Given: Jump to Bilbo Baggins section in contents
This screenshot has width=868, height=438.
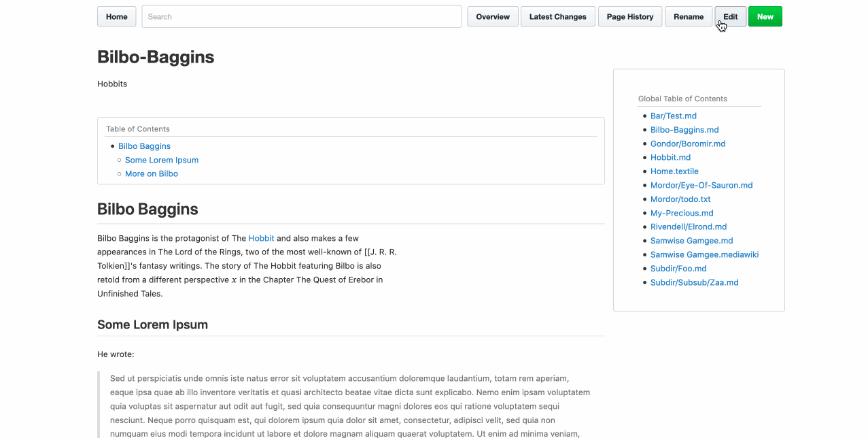Looking at the screenshot, I should [x=144, y=146].
